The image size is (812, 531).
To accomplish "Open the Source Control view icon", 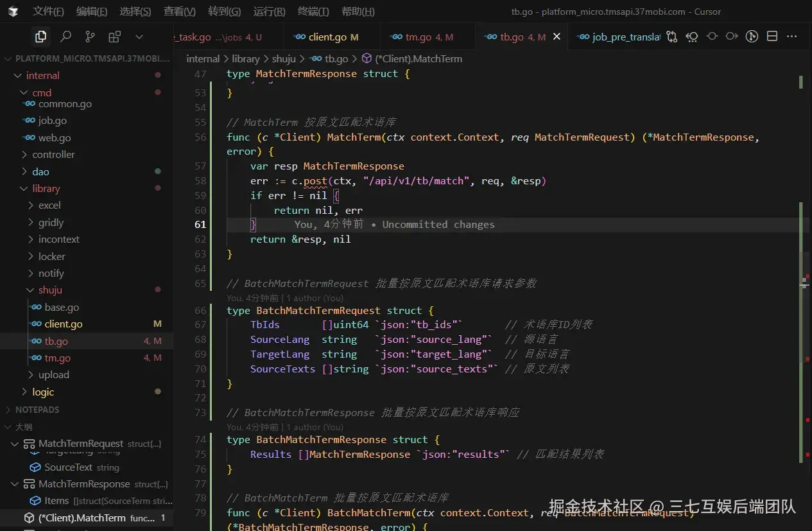I will pos(90,37).
